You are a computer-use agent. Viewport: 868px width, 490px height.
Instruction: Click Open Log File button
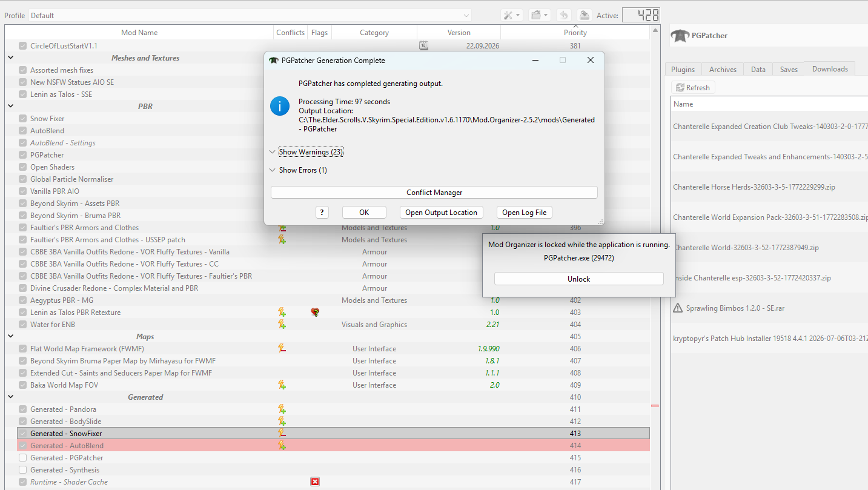click(x=525, y=213)
